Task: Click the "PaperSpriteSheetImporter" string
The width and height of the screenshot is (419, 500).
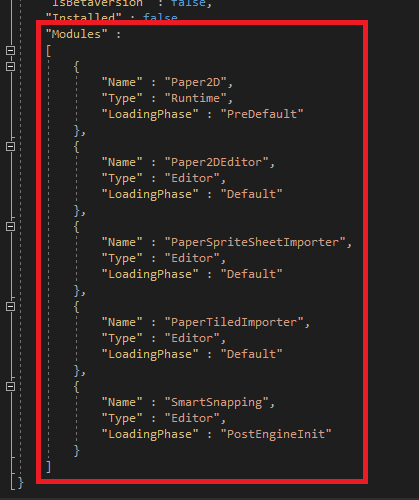Action: point(255,242)
